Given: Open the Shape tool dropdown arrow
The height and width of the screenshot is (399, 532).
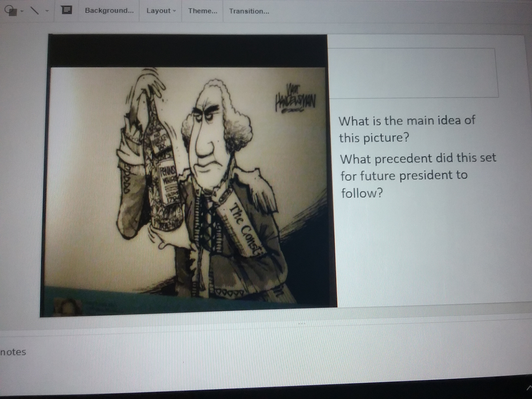Looking at the screenshot, I should point(22,11).
